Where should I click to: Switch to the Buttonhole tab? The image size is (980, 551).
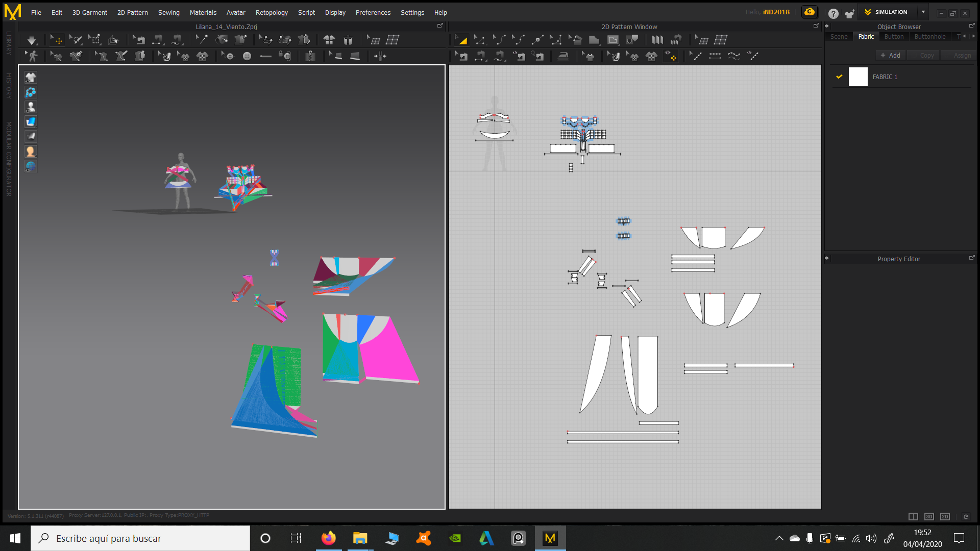[x=929, y=37]
